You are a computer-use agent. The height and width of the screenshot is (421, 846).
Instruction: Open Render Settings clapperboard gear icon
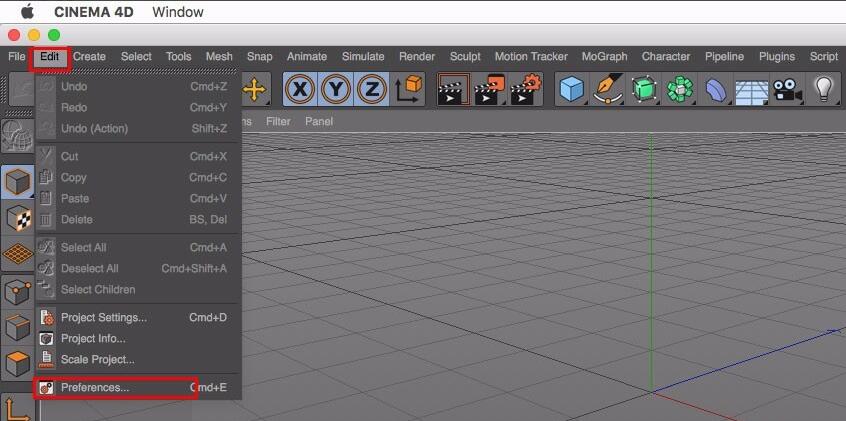point(526,90)
